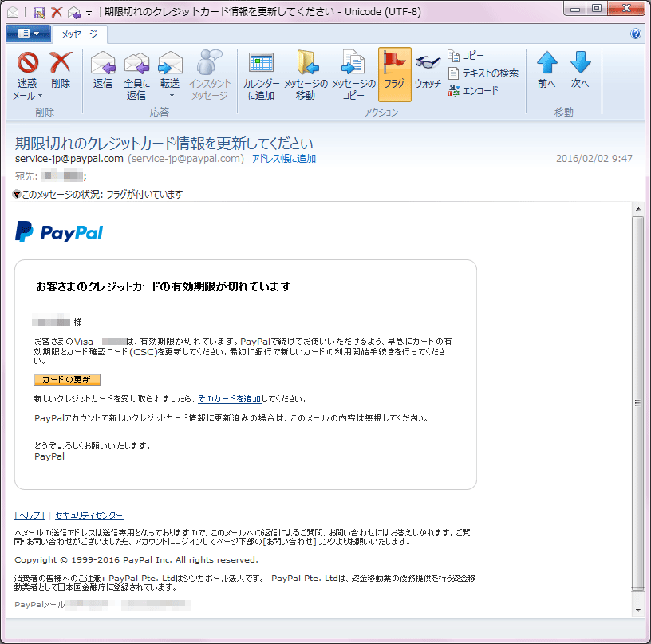Click the message status flag icon
This screenshot has width=651, height=644.
[17, 194]
